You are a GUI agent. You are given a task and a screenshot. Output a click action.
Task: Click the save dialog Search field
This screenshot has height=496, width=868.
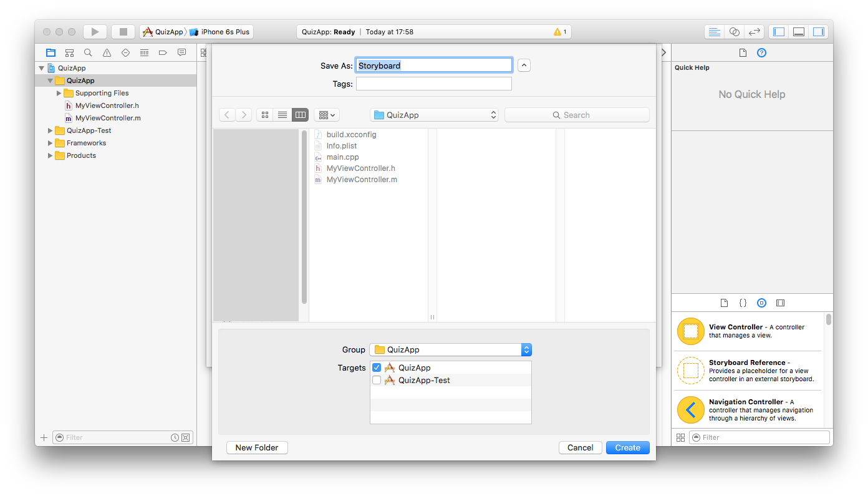[x=577, y=115]
